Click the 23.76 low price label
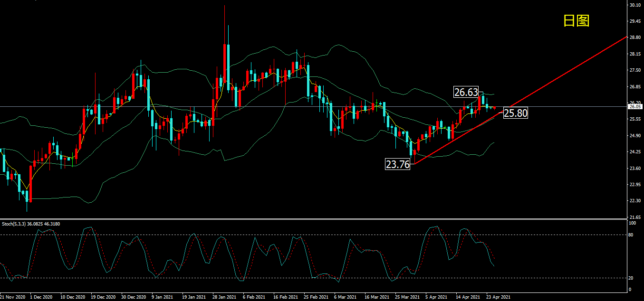The width and height of the screenshot is (644, 301). [398, 165]
